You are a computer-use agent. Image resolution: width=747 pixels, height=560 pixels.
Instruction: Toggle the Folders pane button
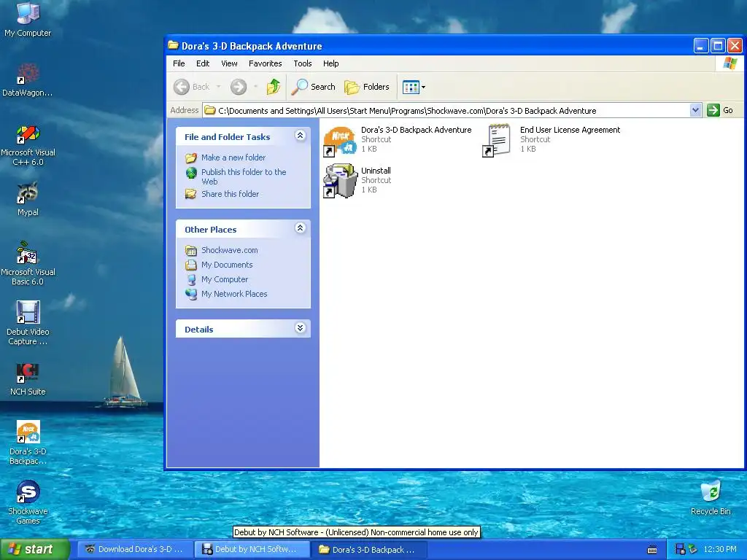coord(366,87)
